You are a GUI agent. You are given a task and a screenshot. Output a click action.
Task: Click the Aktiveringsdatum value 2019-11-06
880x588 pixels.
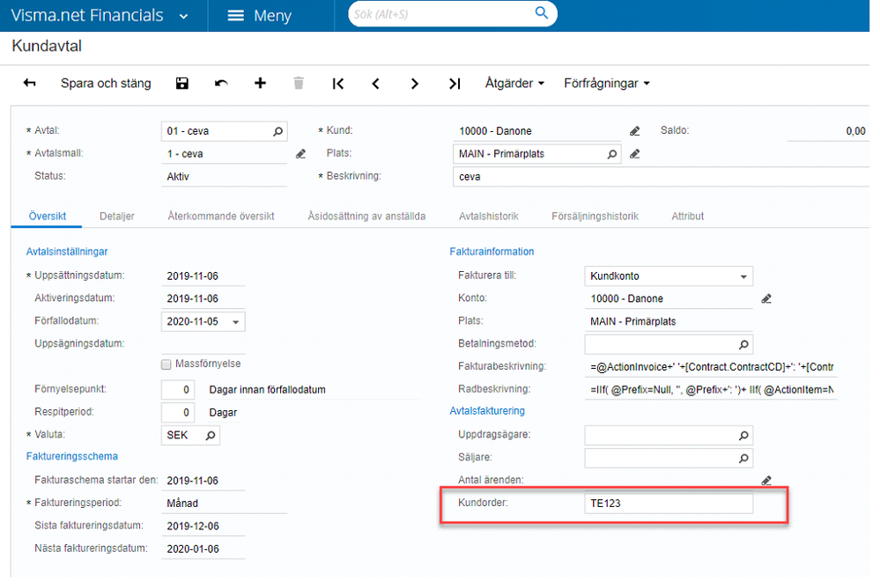coord(193,298)
